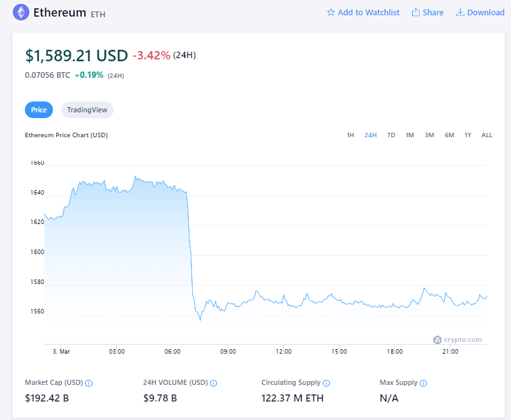Click the 06:00 time axis label
Viewport: 511px width, 420px height.
(x=172, y=352)
